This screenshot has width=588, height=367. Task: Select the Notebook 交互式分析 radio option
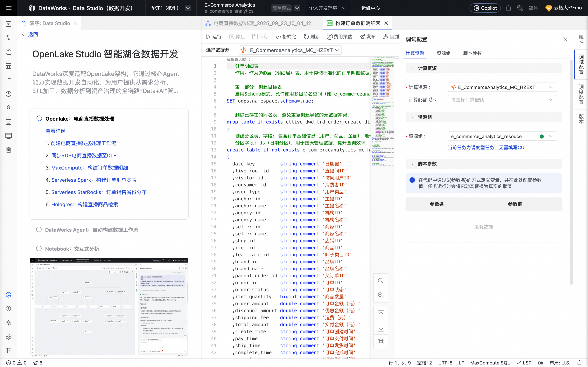[39, 249]
